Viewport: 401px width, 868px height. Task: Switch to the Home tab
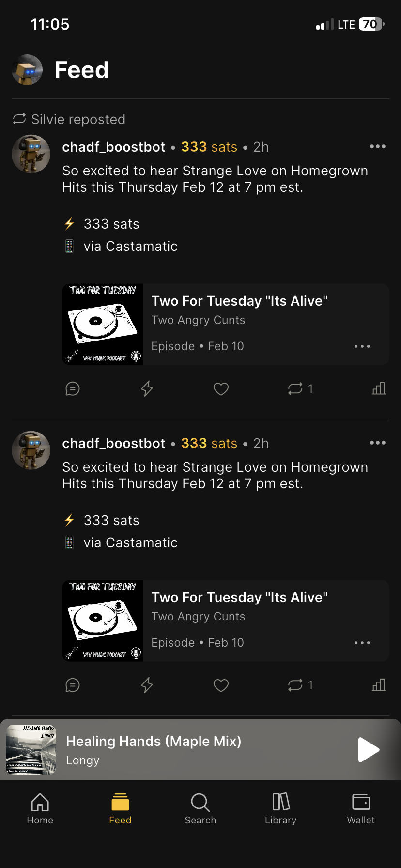tap(40, 808)
